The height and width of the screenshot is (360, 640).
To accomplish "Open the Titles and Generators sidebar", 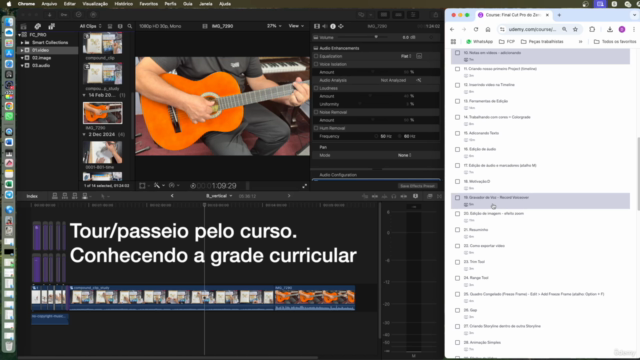I will coord(51,26).
